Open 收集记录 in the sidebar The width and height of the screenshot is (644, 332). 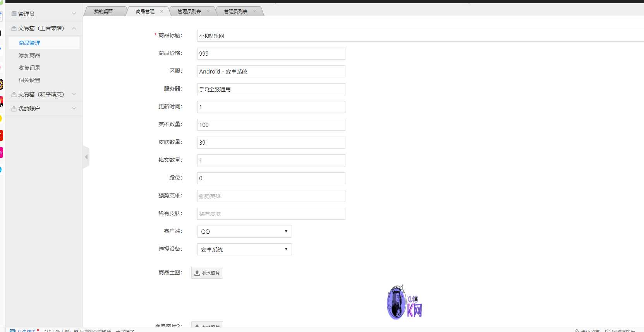[29, 68]
